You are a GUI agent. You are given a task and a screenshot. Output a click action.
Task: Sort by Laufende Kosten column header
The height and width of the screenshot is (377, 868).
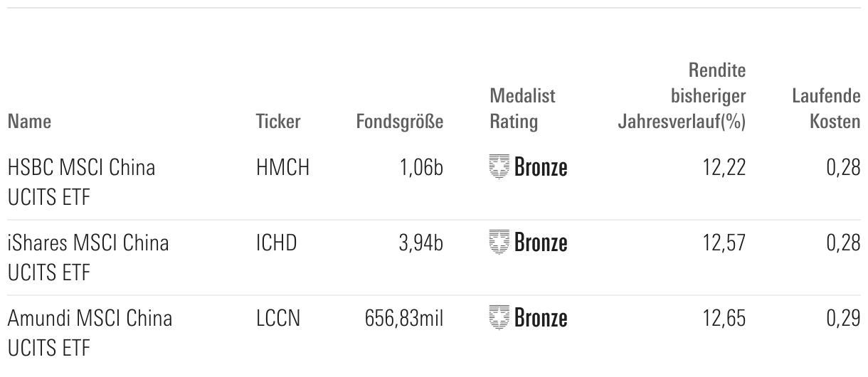click(825, 109)
